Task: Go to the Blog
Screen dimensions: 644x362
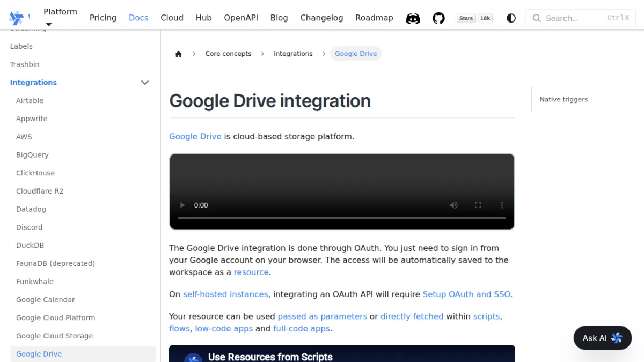Action: (279, 18)
